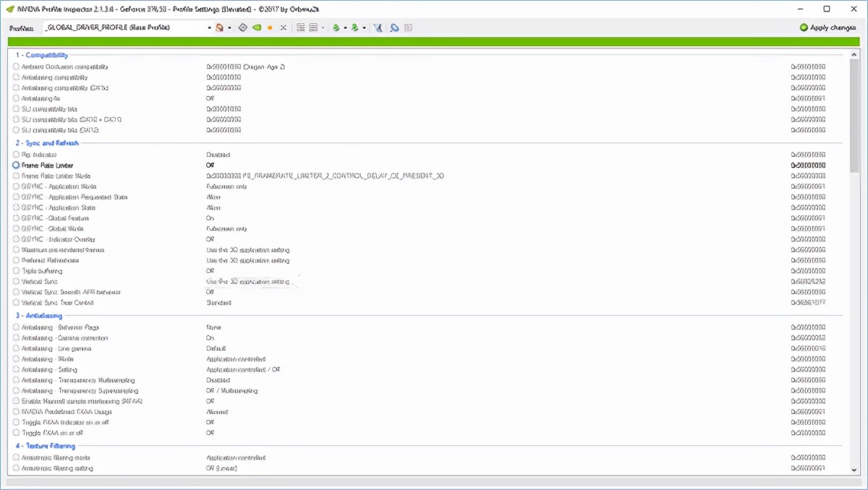This screenshot has height=490, width=868.
Task: Click the green progress bar
Action: (x=434, y=43)
